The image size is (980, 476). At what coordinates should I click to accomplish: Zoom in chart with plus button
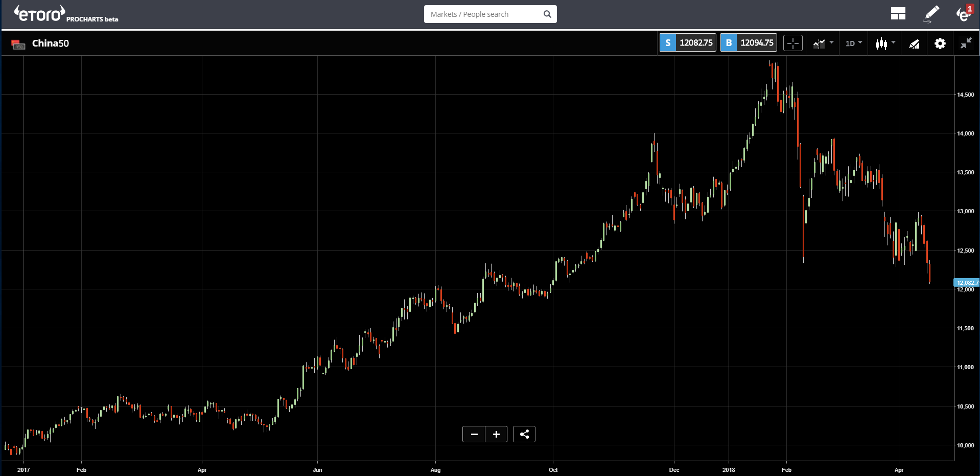(496, 434)
